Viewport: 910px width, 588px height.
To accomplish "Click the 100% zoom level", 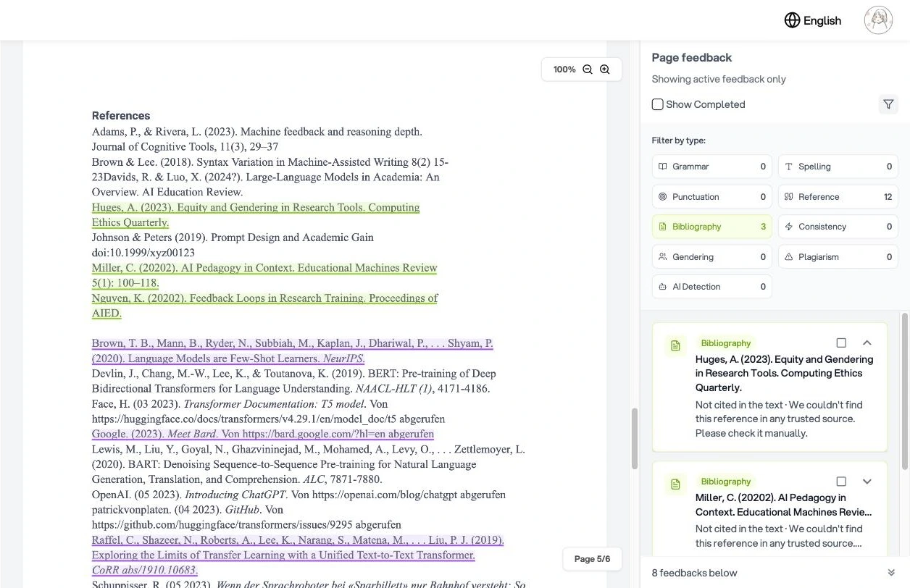I will pos(564,70).
